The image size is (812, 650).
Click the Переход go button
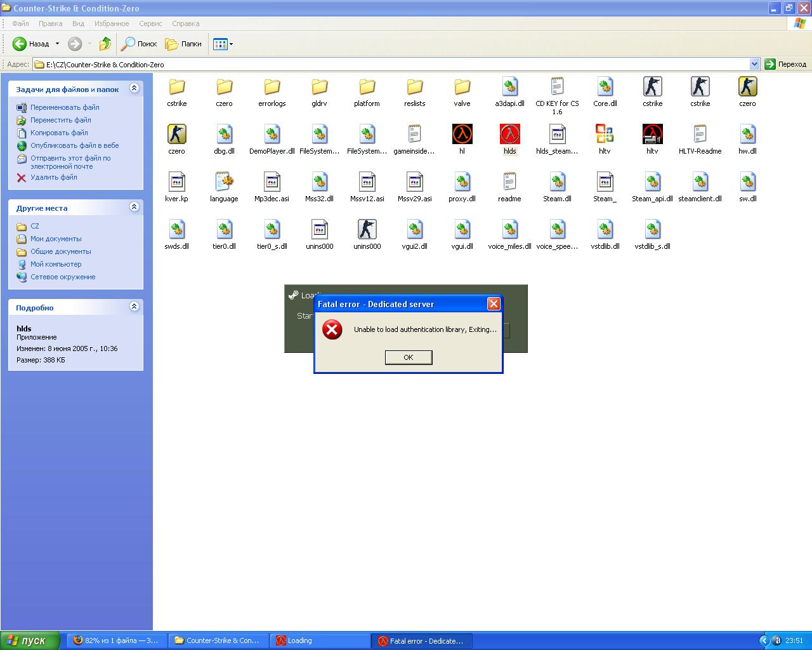(x=786, y=64)
